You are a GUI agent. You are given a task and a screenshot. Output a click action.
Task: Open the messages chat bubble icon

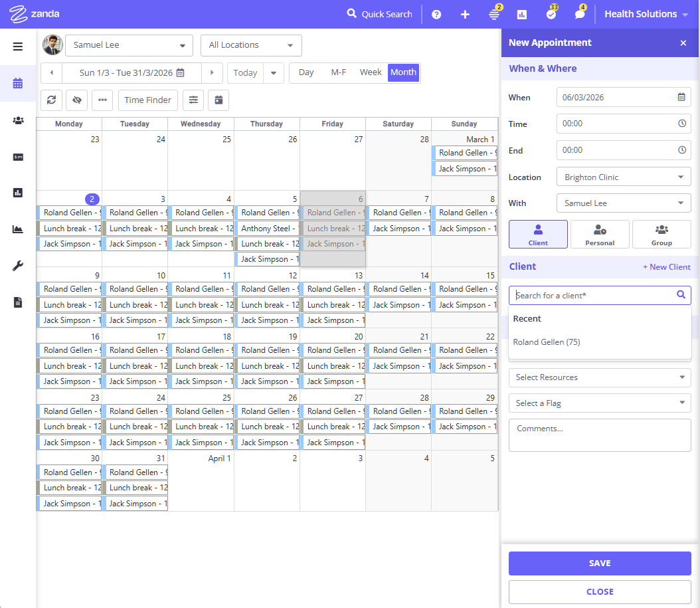pos(580,14)
